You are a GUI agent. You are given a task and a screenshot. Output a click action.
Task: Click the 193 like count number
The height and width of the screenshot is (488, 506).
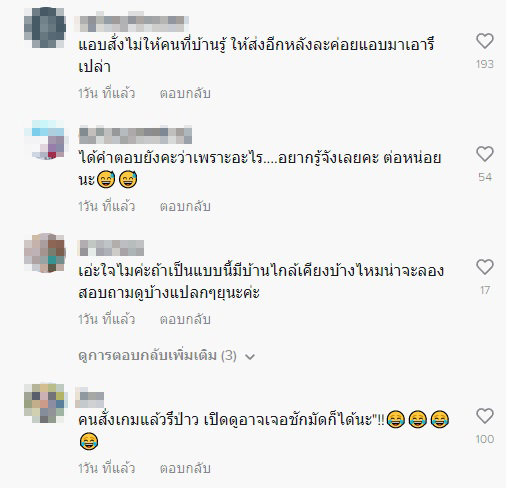pyautogui.click(x=485, y=64)
